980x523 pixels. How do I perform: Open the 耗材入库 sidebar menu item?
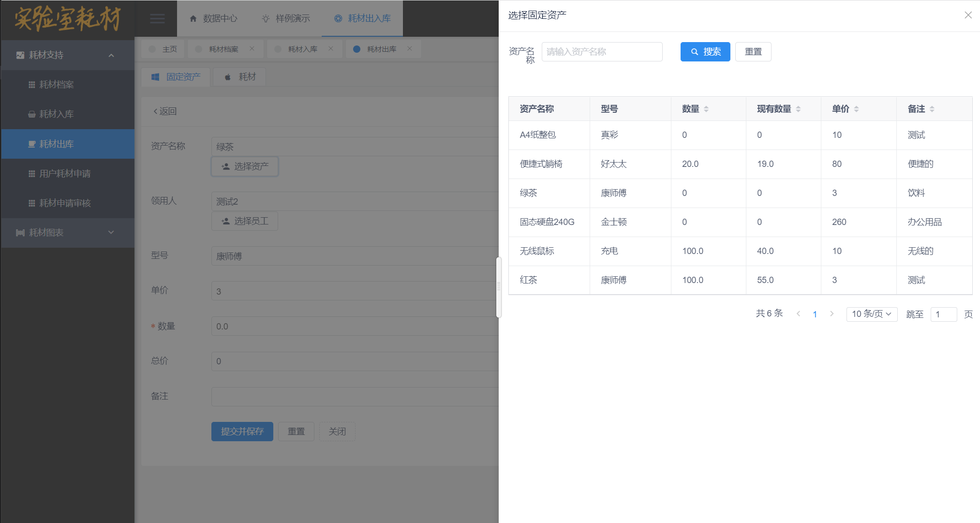pos(57,114)
